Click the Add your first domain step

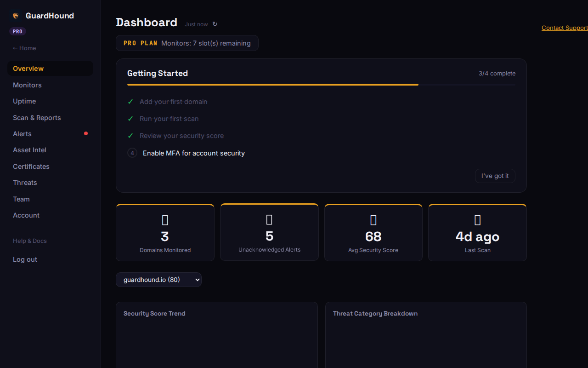(174, 102)
